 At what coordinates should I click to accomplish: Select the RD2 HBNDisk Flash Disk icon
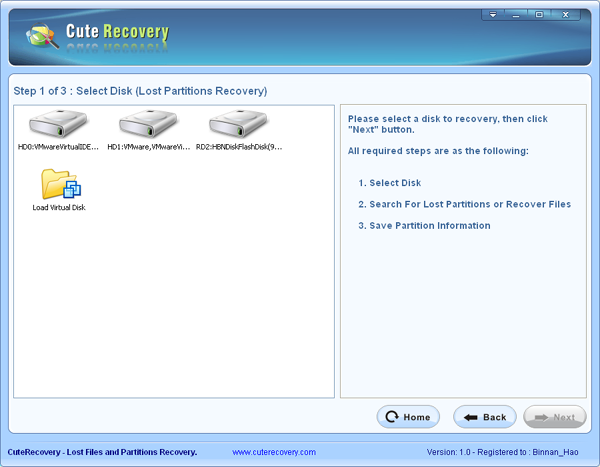238,124
